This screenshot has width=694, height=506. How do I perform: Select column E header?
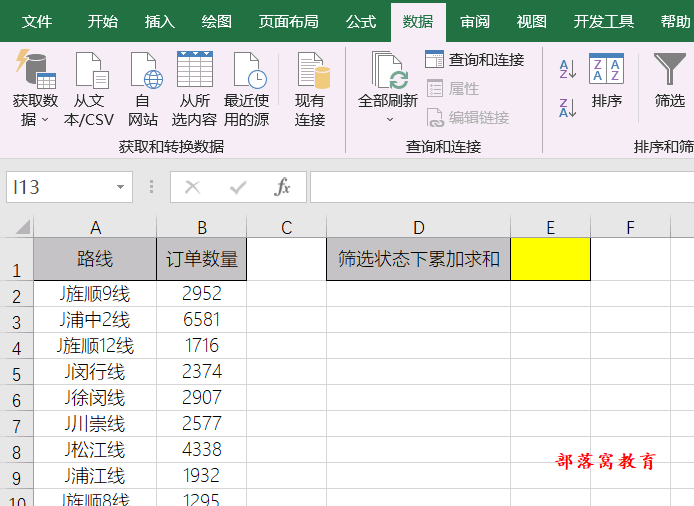(550, 228)
